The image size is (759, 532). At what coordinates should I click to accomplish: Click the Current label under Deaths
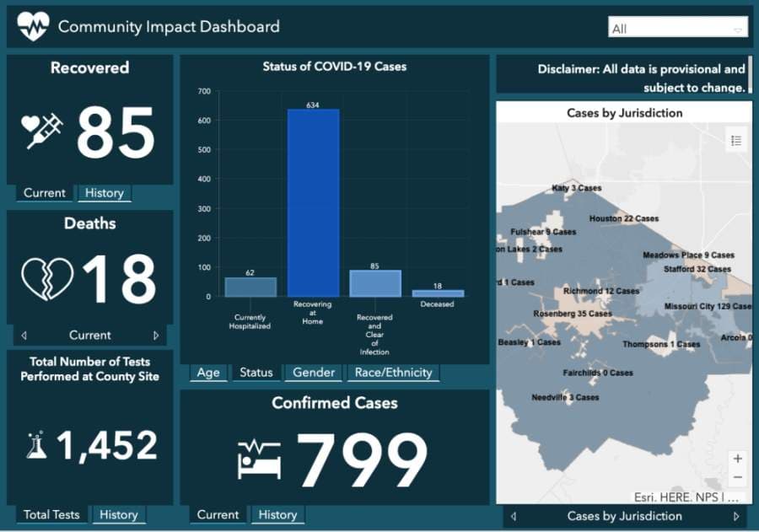coord(89,335)
